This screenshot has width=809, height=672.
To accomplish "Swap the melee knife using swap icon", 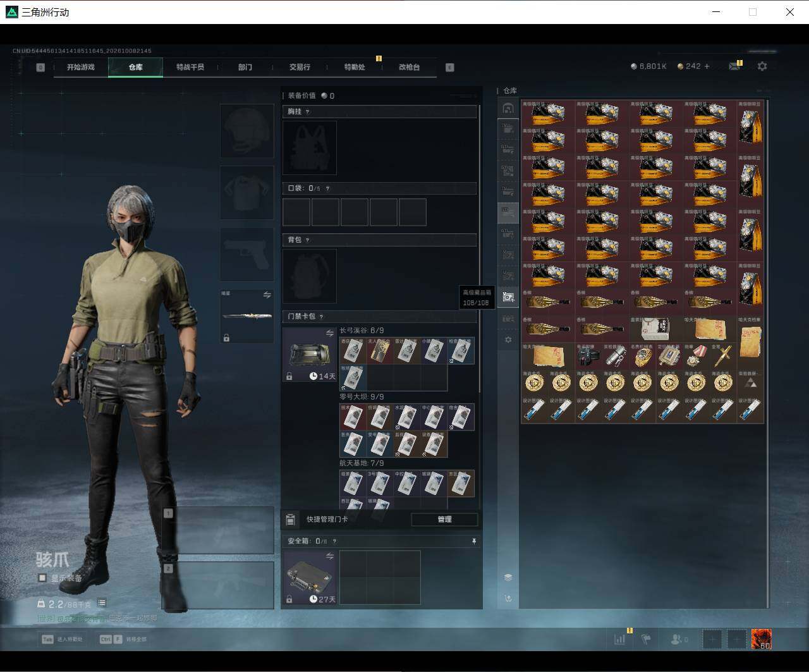I will coord(267,295).
